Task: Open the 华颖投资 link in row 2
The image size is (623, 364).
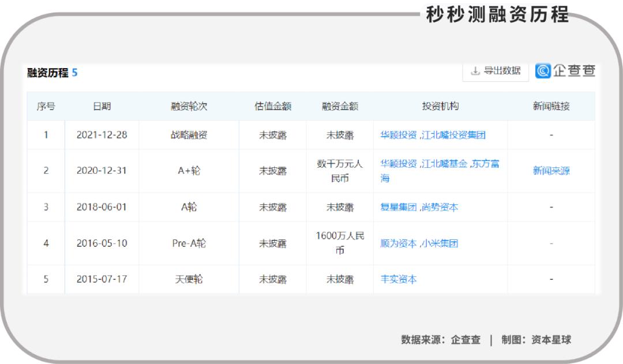Action: 398,164
